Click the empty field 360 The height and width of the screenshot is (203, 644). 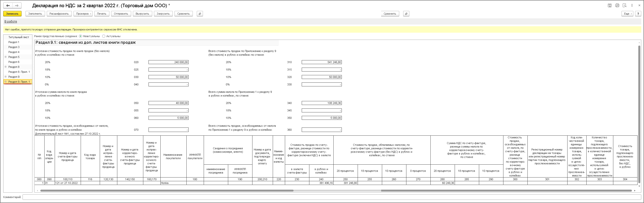coord(322,130)
